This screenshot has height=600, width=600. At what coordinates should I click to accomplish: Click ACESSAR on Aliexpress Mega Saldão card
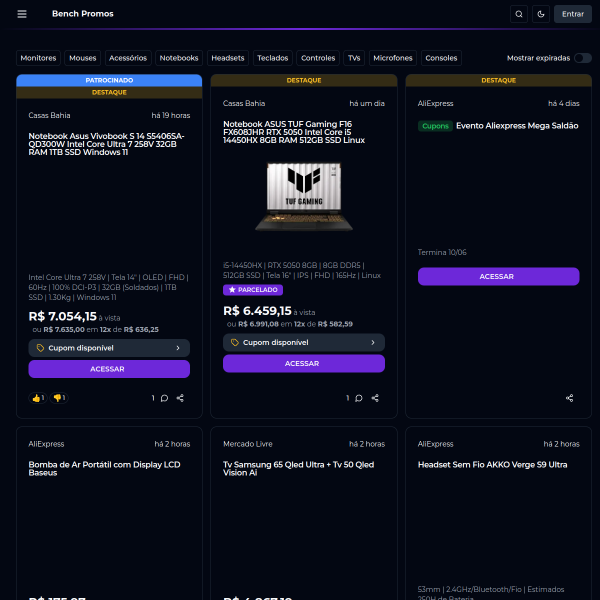(x=498, y=276)
